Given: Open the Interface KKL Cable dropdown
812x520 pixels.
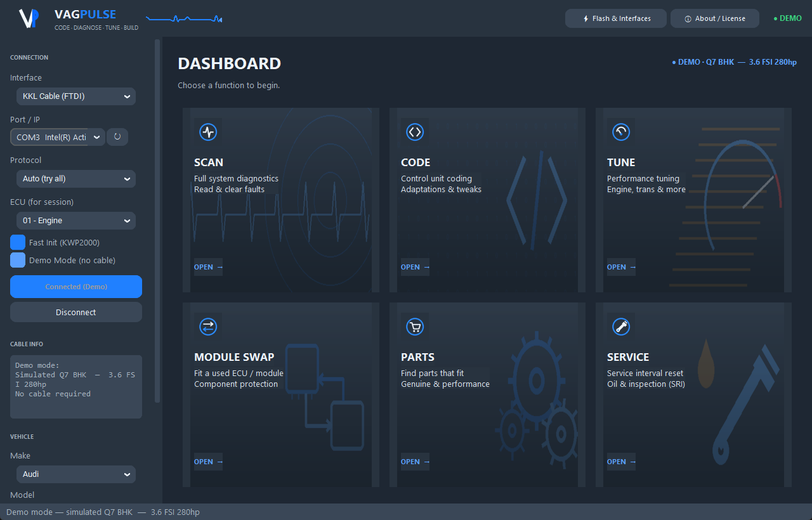Looking at the screenshot, I should pos(76,96).
